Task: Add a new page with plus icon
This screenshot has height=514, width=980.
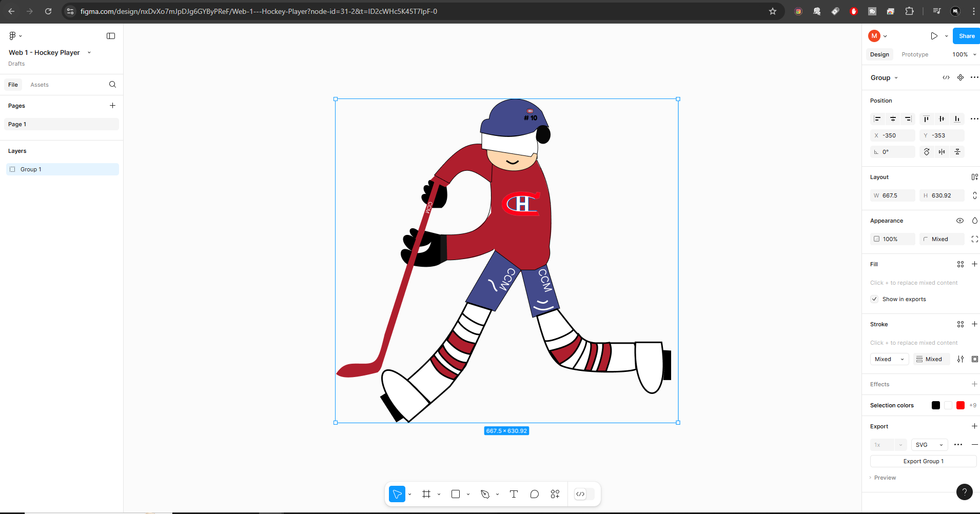Action: pyautogui.click(x=112, y=106)
